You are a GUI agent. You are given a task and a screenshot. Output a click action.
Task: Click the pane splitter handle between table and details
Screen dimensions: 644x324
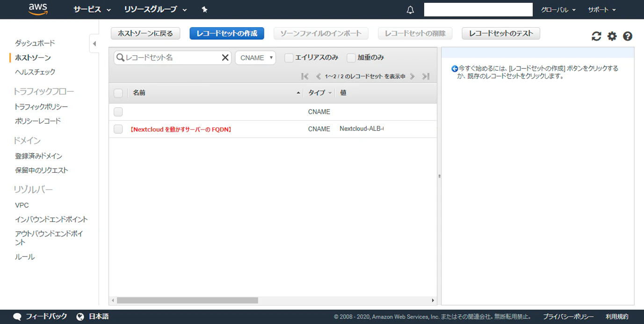[439, 176]
